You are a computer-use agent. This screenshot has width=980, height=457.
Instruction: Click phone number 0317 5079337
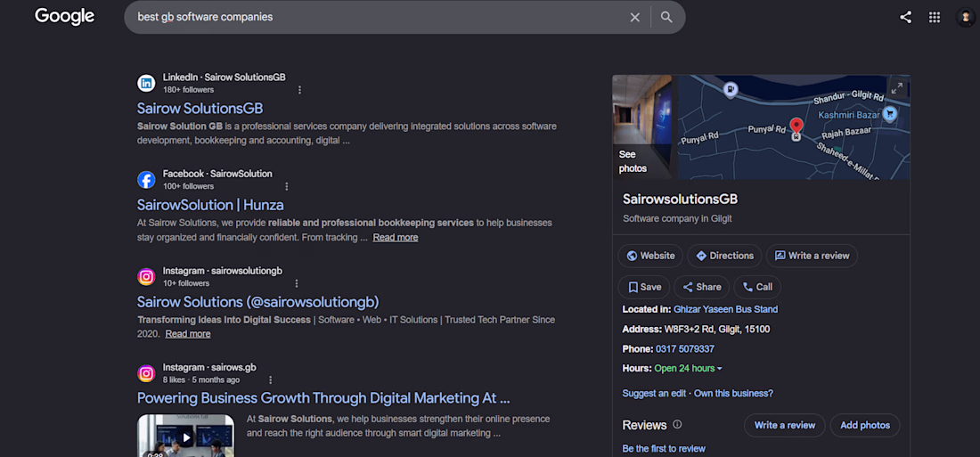point(685,349)
